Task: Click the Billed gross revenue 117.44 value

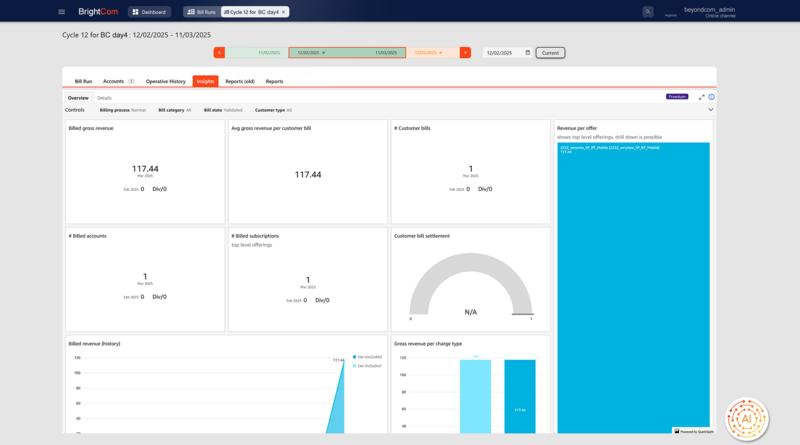Action: pyautogui.click(x=145, y=169)
